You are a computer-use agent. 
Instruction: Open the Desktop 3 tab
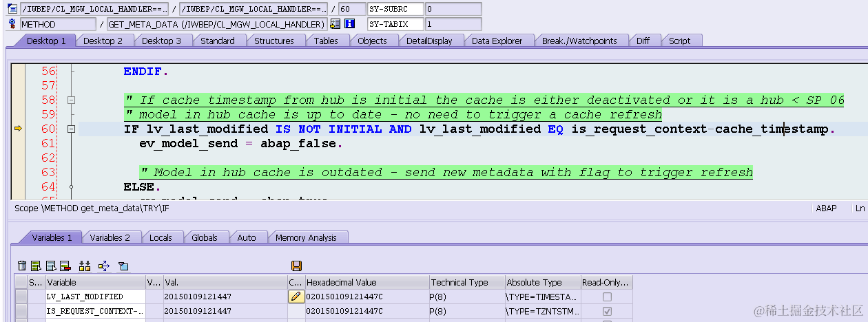(x=161, y=41)
